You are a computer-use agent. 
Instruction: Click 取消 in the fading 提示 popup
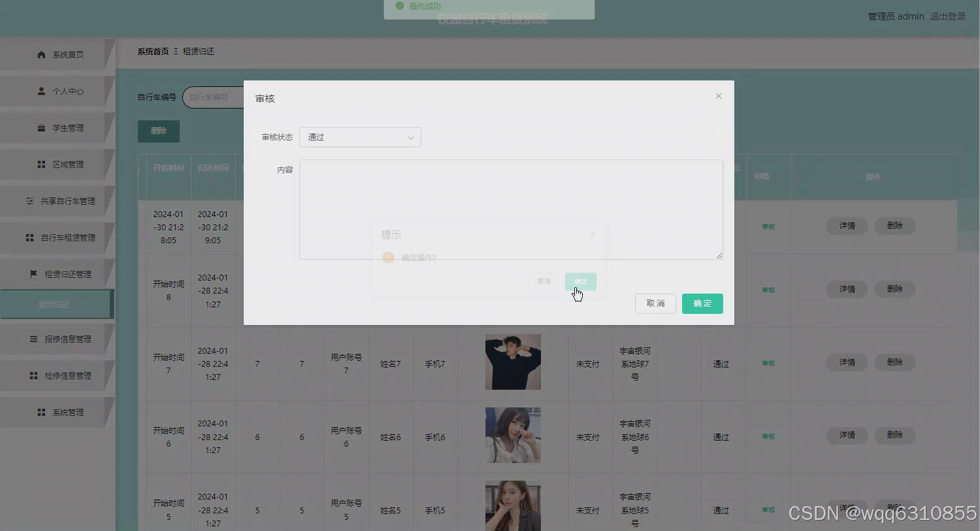click(544, 281)
